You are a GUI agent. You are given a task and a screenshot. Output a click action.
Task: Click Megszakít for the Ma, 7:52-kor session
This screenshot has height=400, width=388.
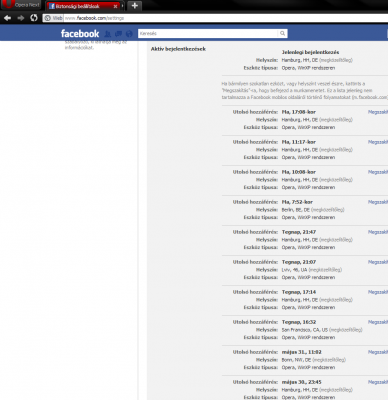(378, 202)
